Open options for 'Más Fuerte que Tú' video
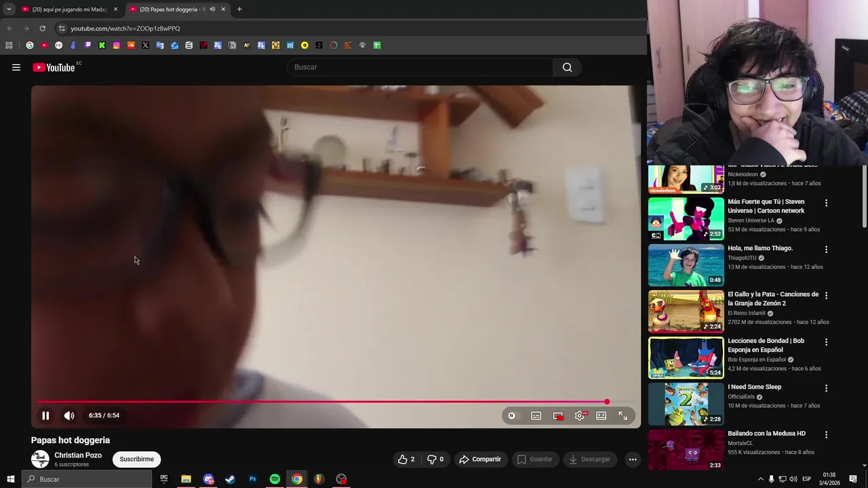Screen dimensions: 868x488 (x=826, y=203)
